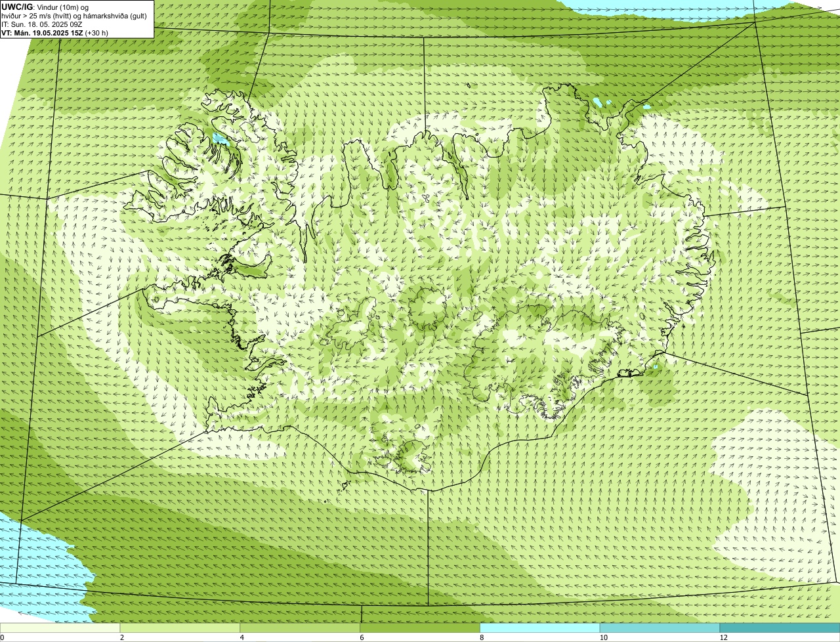The image size is (840, 642).
Task: Click the 4–6 m/s green legend swatch
Action: [x=301, y=628]
